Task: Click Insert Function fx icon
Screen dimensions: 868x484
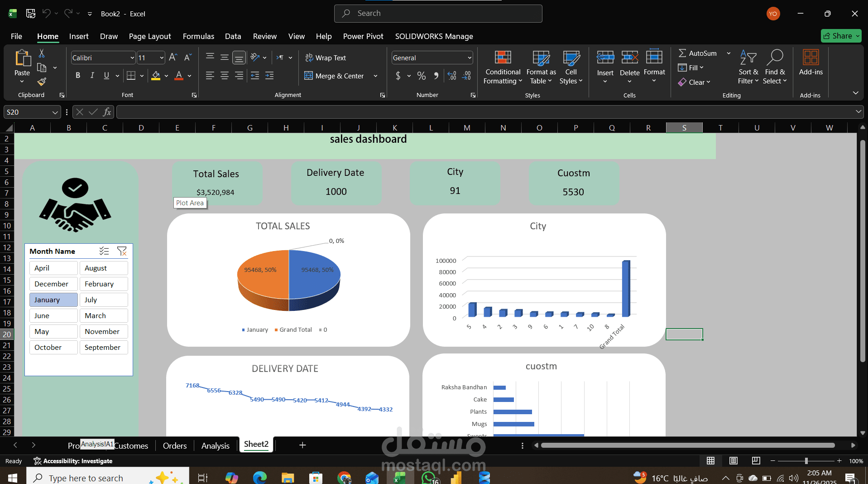Action: tap(107, 112)
